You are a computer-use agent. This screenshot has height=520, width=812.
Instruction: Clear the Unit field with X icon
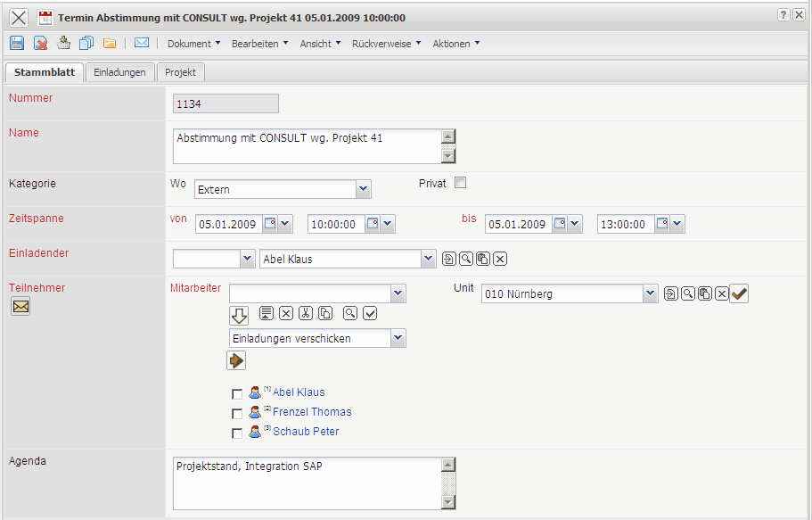[722, 294]
